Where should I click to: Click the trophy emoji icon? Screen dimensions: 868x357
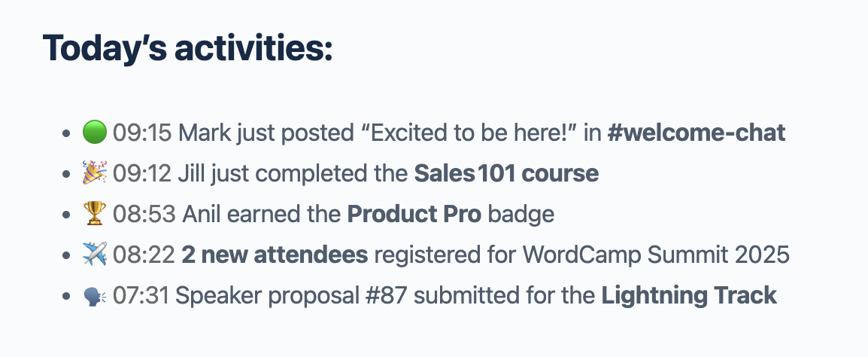(x=95, y=215)
